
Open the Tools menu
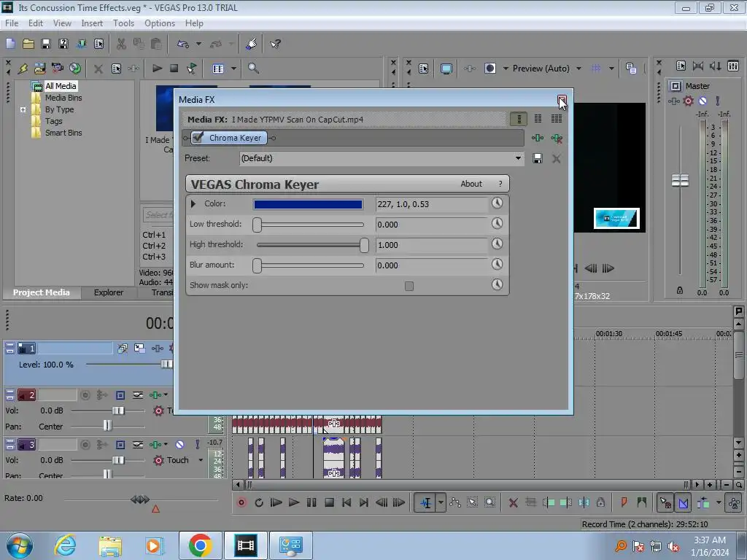coord(123,23)
